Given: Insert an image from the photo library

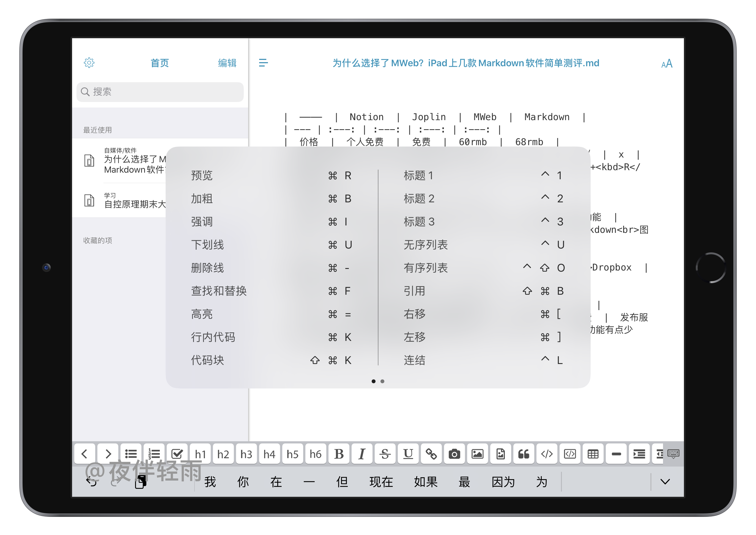Looking at the screenshot, I should pyautogui.click(x=477, y=454).
